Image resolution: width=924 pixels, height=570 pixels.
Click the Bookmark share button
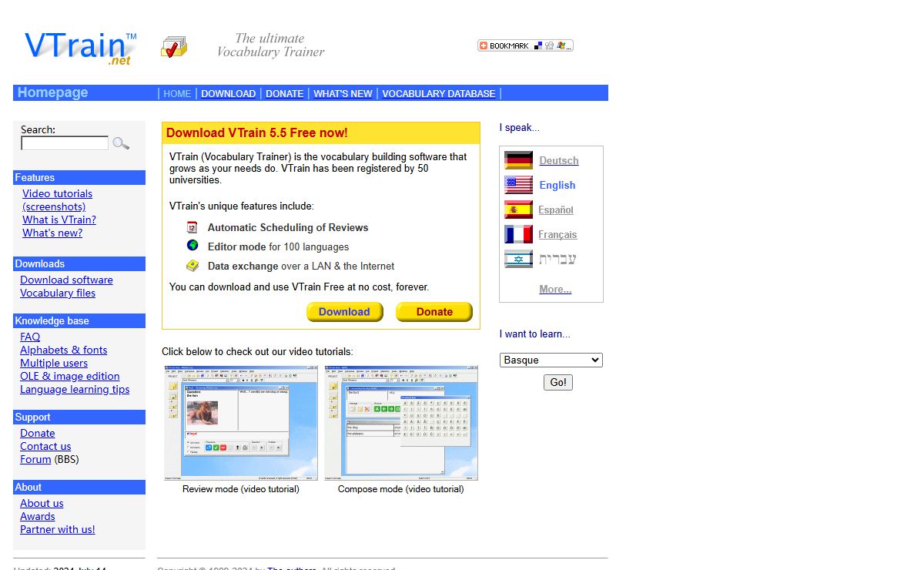pyautogui.click(x=525, y=45)
